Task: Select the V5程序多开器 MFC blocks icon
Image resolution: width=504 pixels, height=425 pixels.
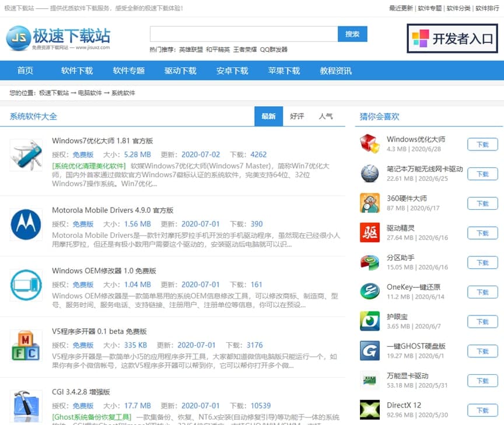Action: click(26, 346)
